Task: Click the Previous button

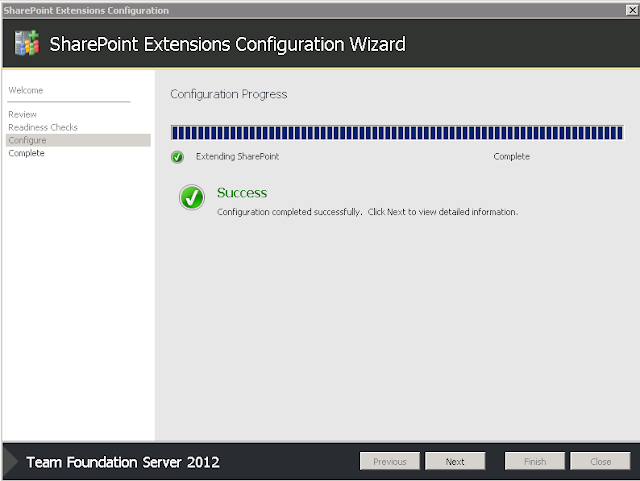Action: tap(390, 461)
